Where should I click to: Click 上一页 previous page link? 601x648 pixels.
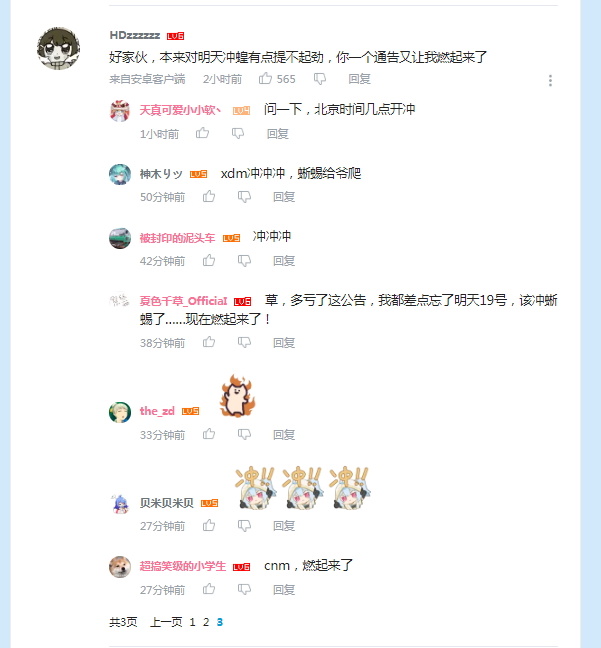pos(166,622)
